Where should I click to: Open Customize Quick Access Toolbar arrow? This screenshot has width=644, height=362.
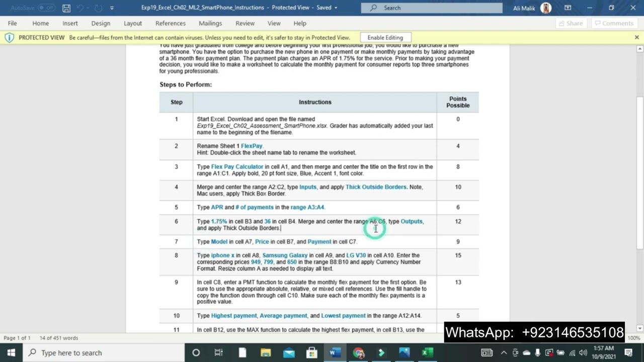point(112,8)
